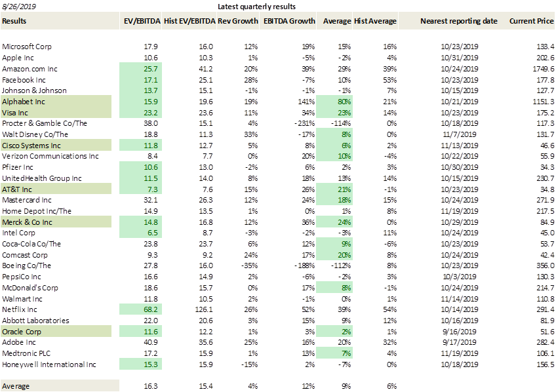Select the 'EBITDA Growth' column header
This screenshot has height=392, width=556.
(x=289, y=21)
